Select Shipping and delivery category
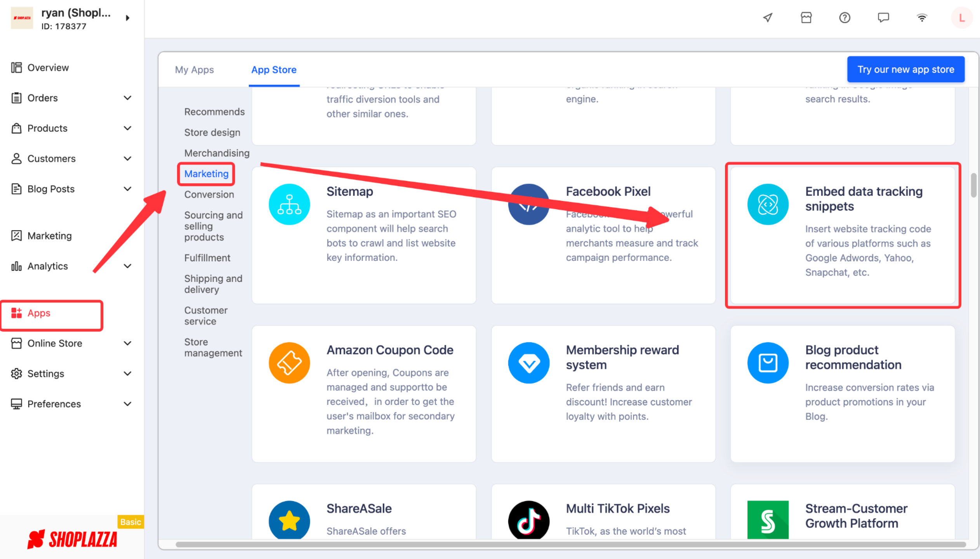The height and width of the screenshot is (559, 980). pyautogui.click(x=213, y=284)
